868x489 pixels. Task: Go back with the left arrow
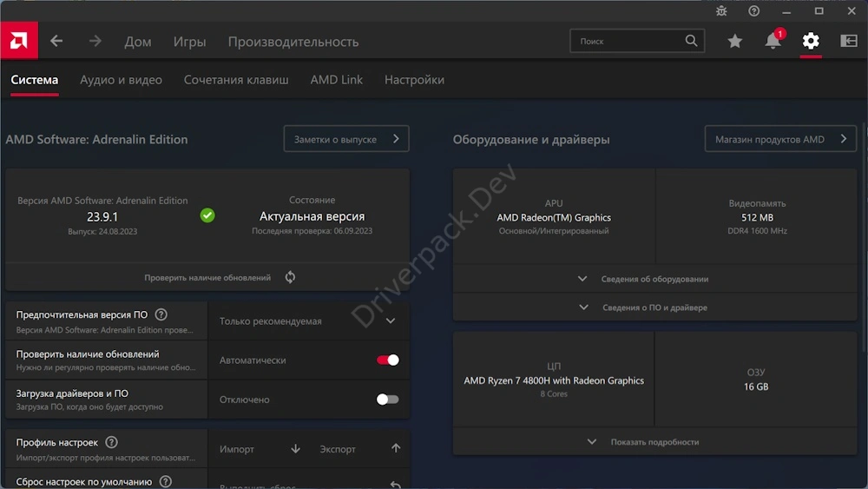click(x=56, y=41)
